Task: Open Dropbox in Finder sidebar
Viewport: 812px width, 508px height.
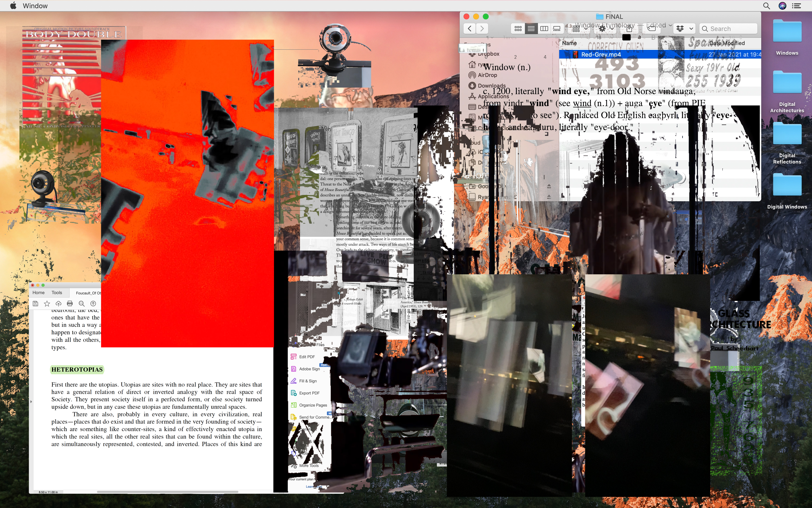Action: coord(484,54)
